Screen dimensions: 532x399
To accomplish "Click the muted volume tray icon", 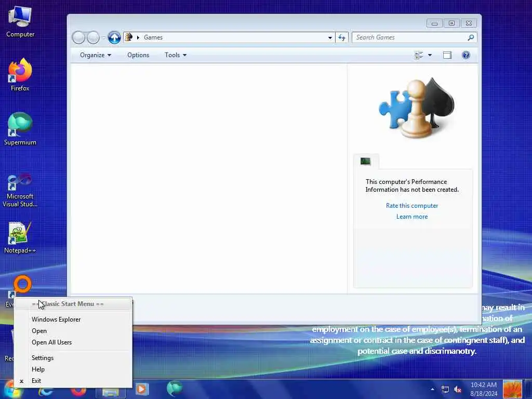I will [458, 390].
